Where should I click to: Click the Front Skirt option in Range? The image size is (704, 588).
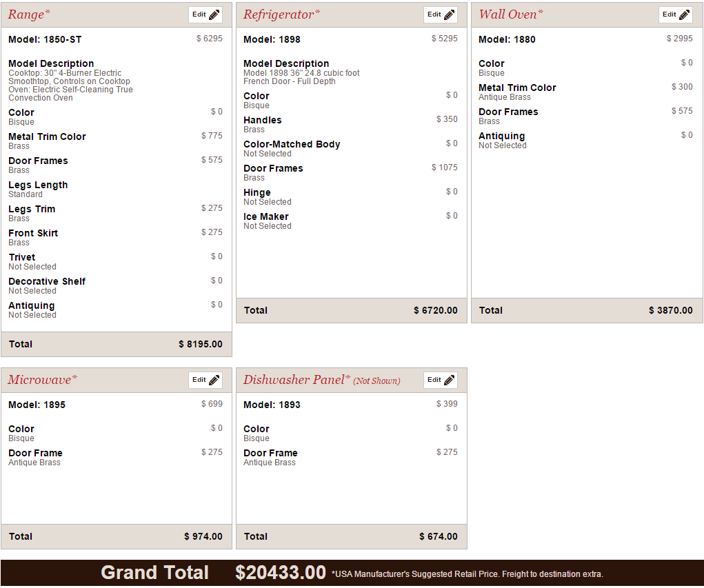point(33,233)
